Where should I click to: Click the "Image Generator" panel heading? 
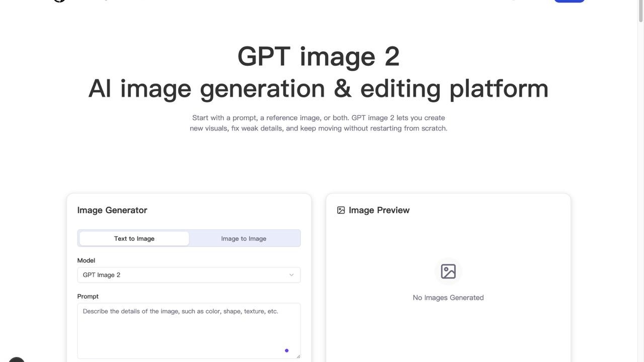[112, 210]
